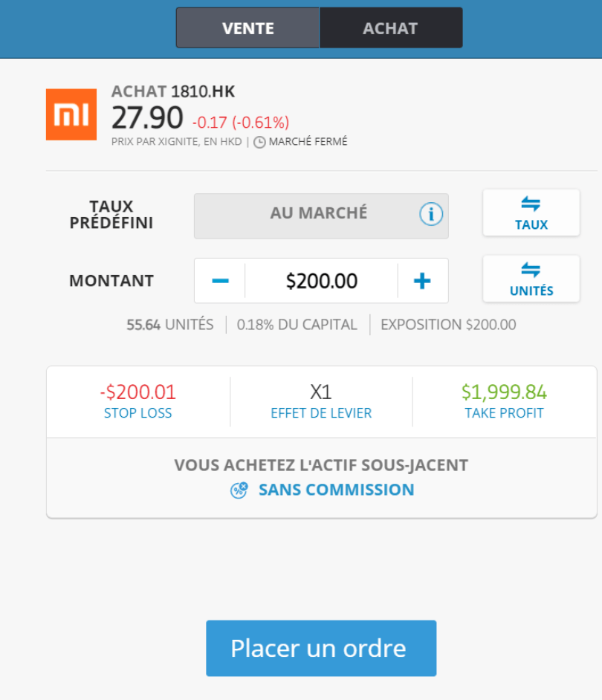
Task: Click the $200.00 amount field
Action: pos(322,281)
